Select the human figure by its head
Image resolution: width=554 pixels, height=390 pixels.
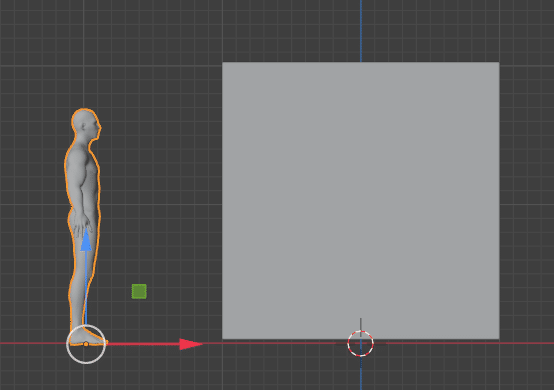point(85,123)
